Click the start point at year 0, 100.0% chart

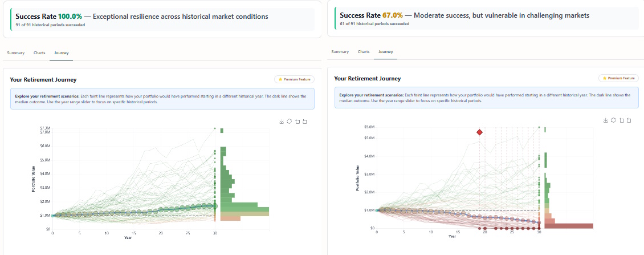[52, 216]
